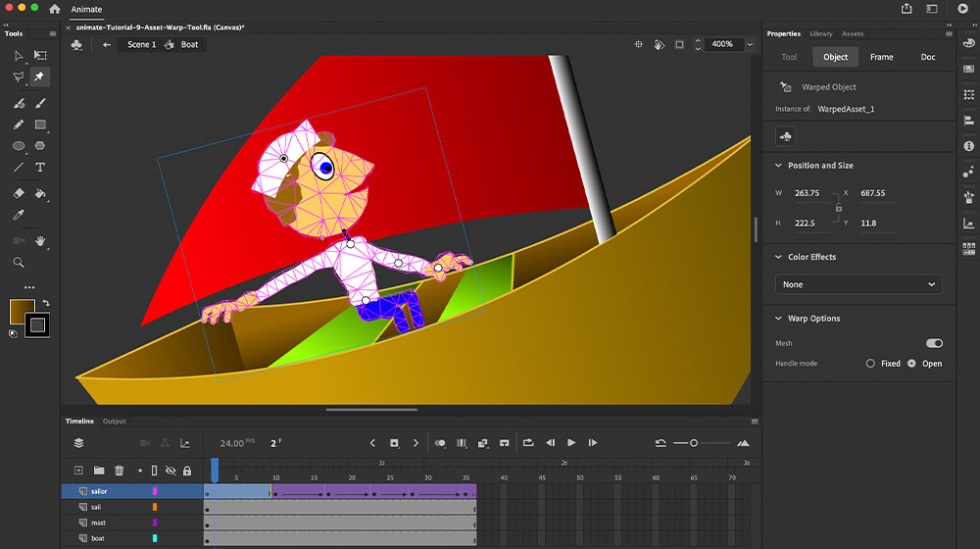Click the Edit Symbol Properties button
Screen dimensions: 980x549
(x=786, y=136)
